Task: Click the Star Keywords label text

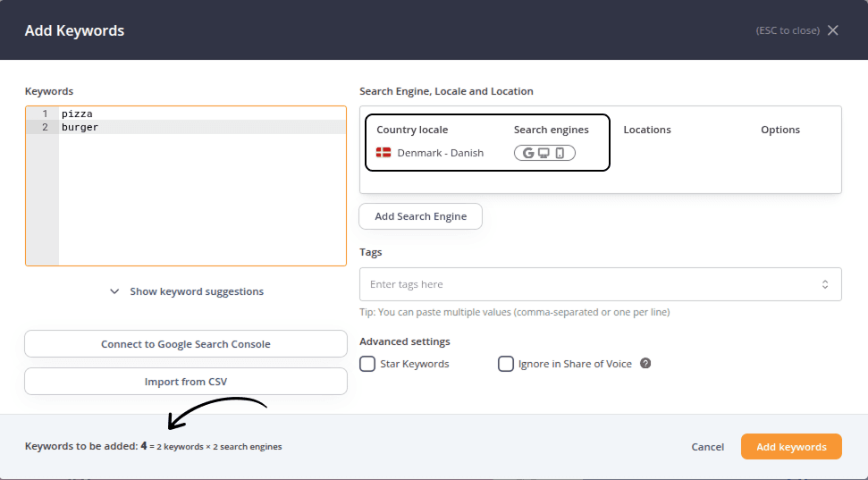Action: pyautogui.click(x=415, y=364)
